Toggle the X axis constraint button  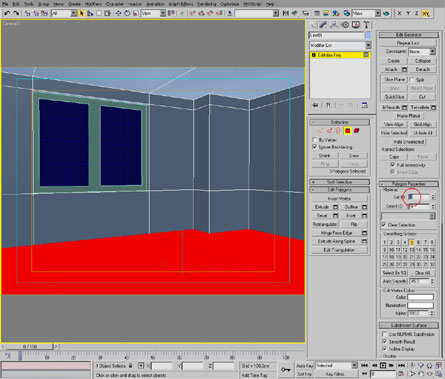pyautogui.click(x=399, y=13)
